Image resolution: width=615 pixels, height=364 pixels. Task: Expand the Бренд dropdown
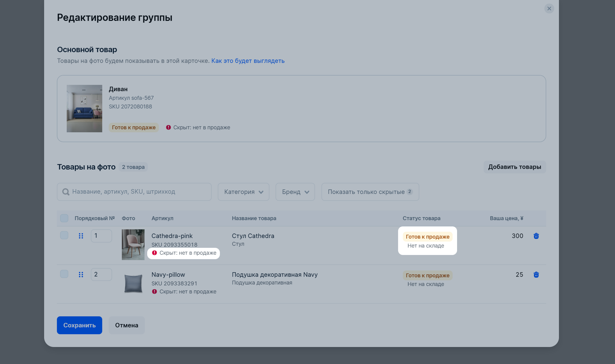(295, 192)
